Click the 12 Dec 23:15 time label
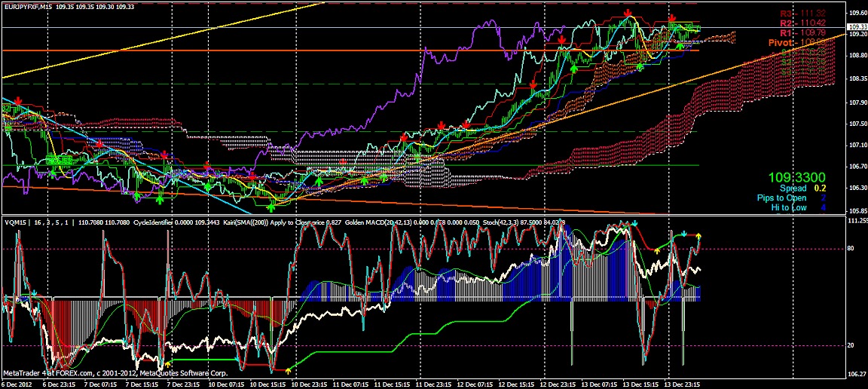 [x=558, y=384]
